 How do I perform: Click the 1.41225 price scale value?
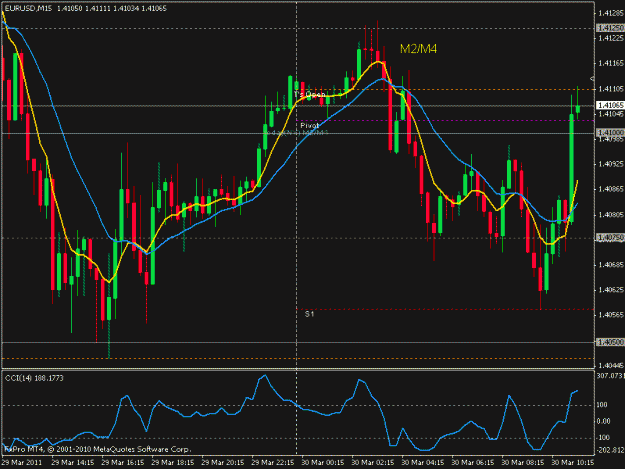(610, 38)
